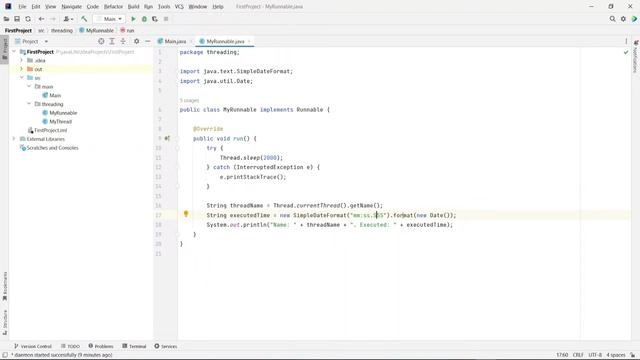Expand External Libraries node
The height and width of the screenshot is (360, 640).
pyautogui.click(x=14, y=139)
